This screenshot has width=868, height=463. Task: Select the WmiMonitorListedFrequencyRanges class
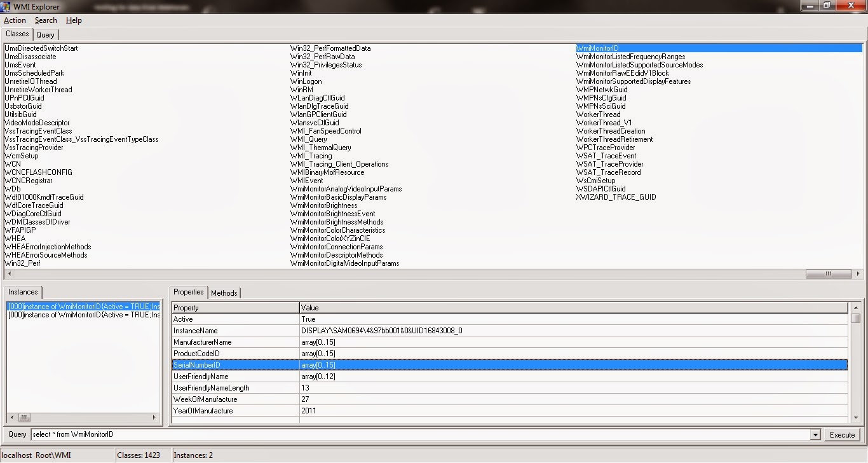coord(630,57)
